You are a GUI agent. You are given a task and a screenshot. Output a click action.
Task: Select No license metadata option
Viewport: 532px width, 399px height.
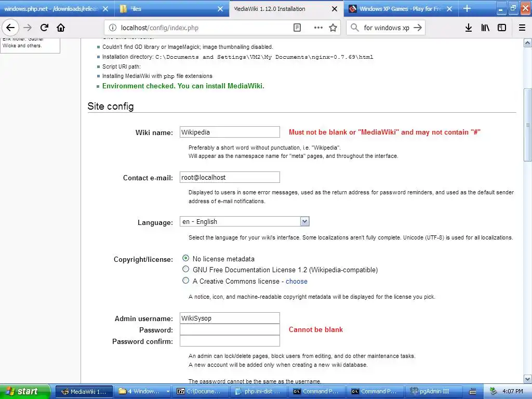tap(185, 258)
